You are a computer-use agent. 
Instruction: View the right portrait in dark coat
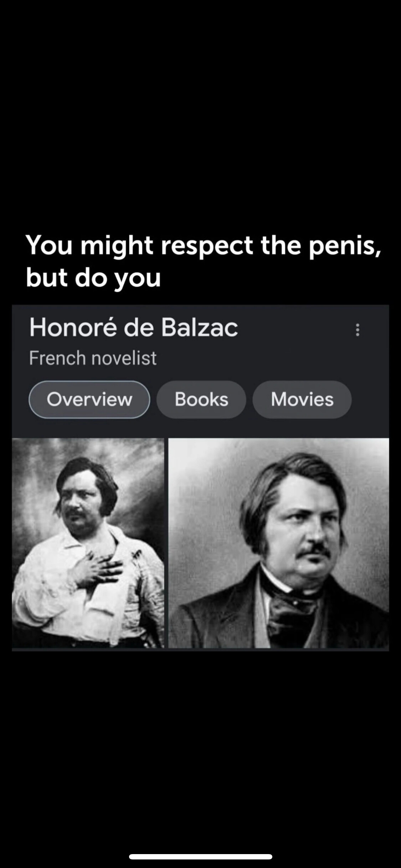point(279,543)
